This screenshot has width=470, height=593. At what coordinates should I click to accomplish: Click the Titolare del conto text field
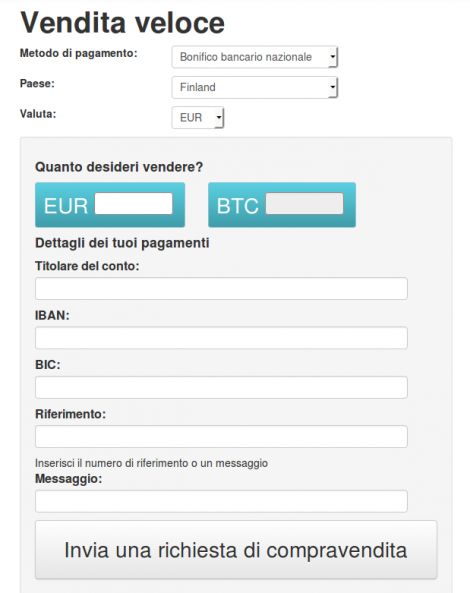point(221,289)
